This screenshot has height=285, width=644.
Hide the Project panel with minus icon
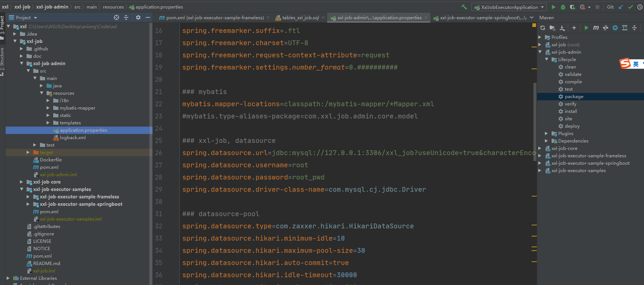[x=148, y=17]
